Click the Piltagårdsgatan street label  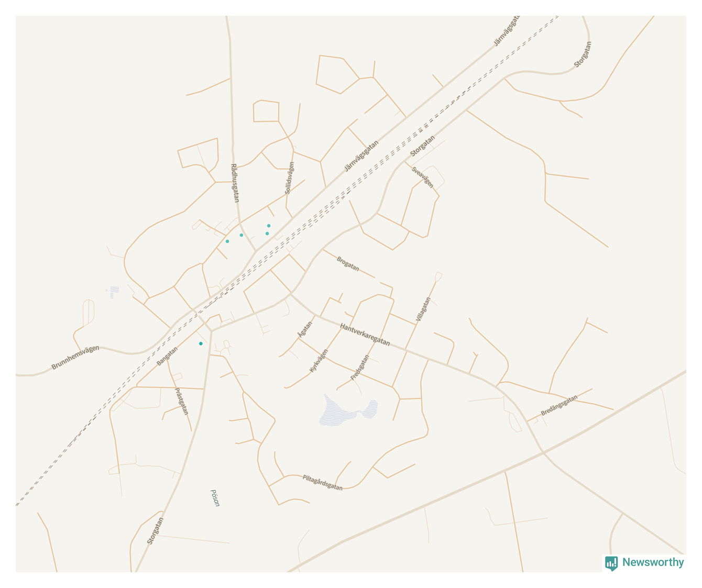coord(323,482)
